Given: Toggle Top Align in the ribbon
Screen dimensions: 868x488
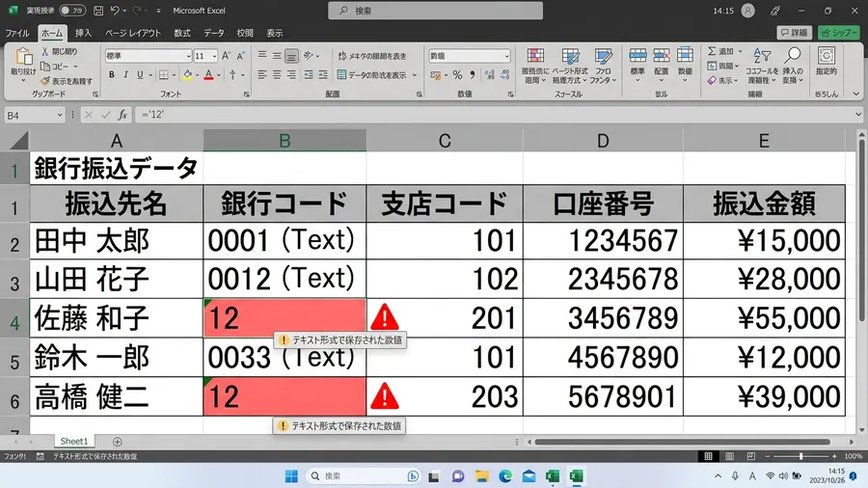Looking at the screenshot, I should [x=262, y=55].
